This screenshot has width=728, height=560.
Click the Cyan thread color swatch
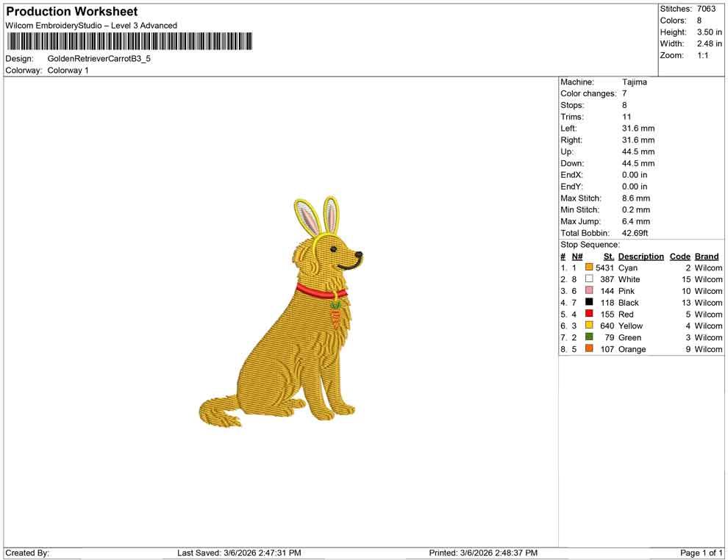[588, 268]
